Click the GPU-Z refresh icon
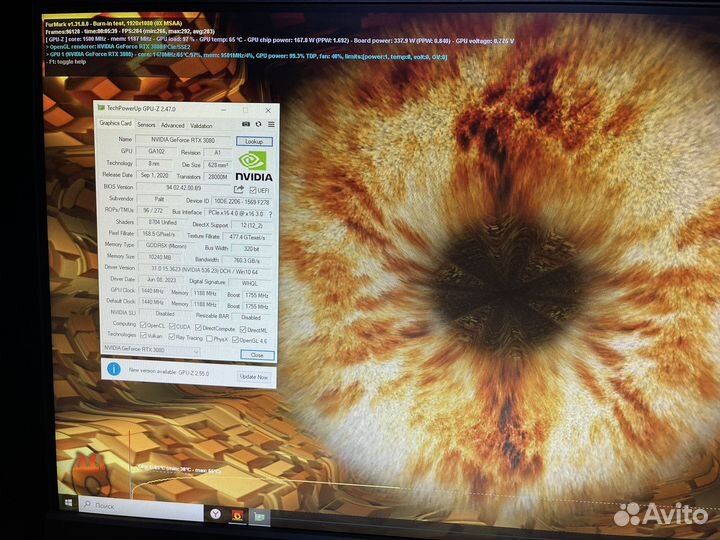The height and width of the screenshot is (540, 720). point(259,124)
